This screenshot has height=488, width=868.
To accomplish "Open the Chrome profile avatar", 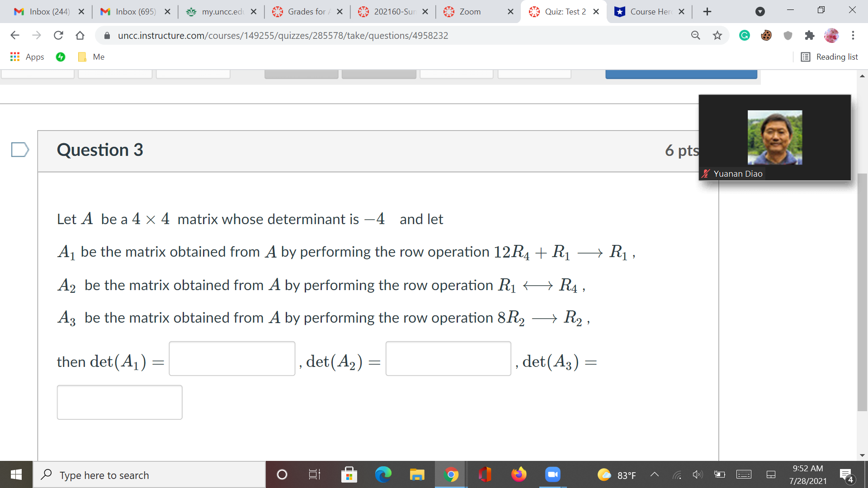I will point(832,35).
